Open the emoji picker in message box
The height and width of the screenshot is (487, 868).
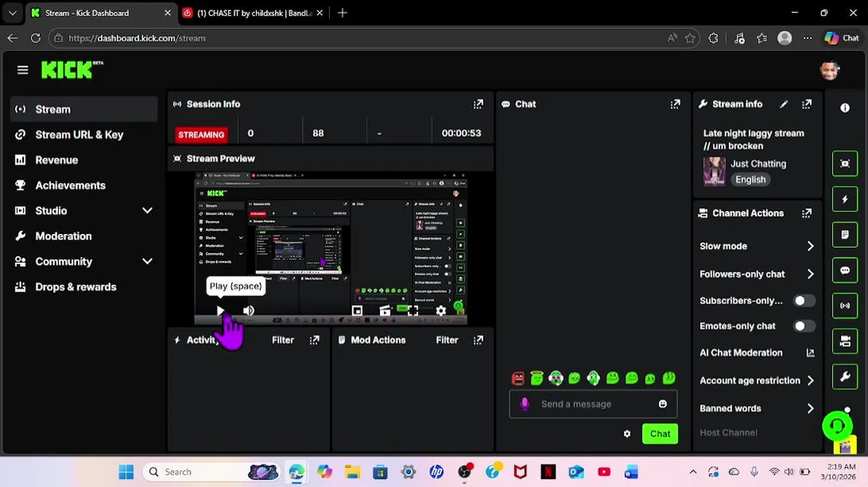662,404
